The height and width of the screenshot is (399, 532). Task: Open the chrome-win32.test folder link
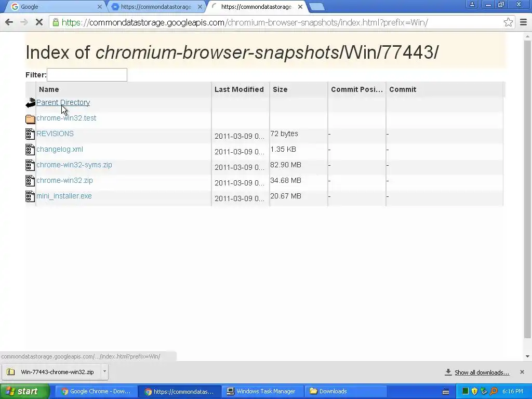[x=66, y=118]
